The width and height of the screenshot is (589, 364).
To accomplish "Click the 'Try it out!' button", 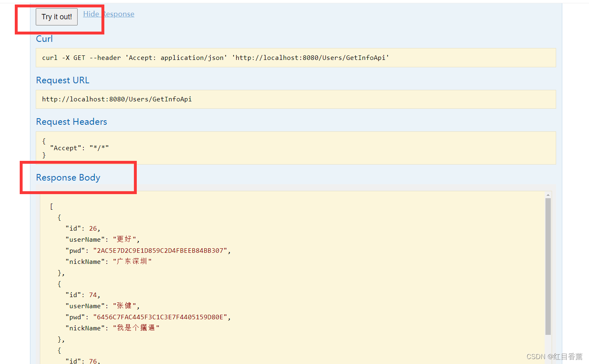I will (56, 17).
